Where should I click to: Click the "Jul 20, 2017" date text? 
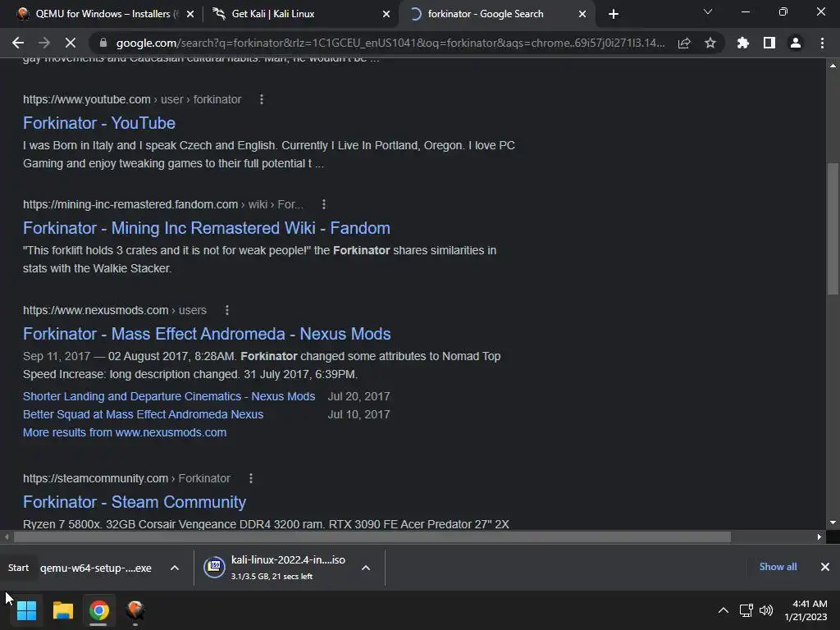click(359, 396)
